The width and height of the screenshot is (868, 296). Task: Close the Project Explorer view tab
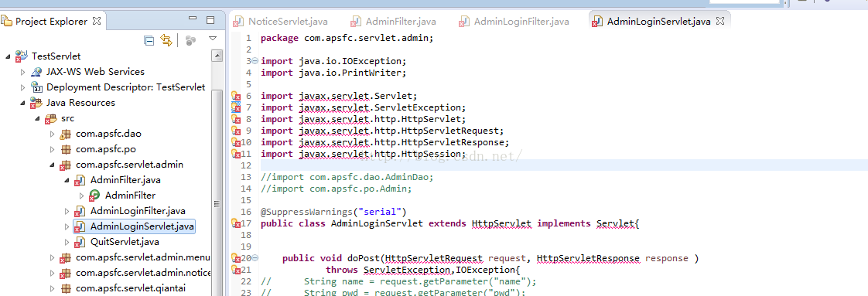point(97,21)
